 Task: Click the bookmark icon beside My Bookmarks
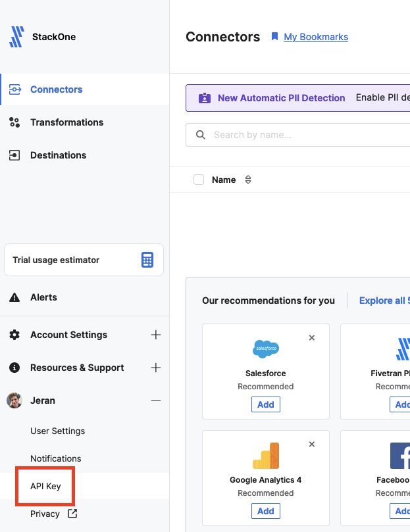point(274,37)
